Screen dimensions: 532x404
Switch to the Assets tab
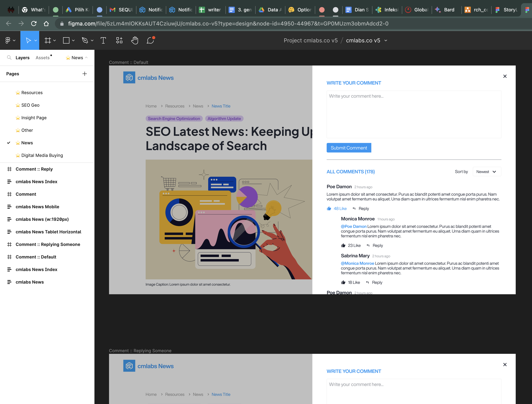[43, 58]
